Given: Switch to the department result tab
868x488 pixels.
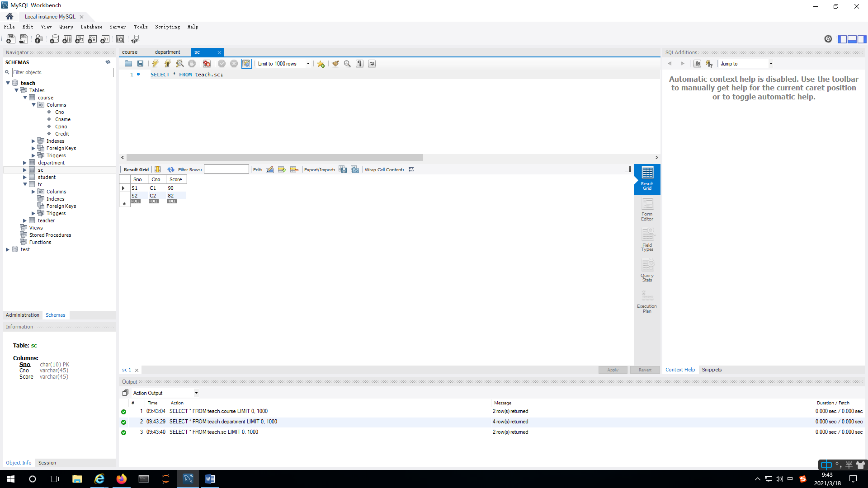Looking at the screenshot, I should point(167,52).
